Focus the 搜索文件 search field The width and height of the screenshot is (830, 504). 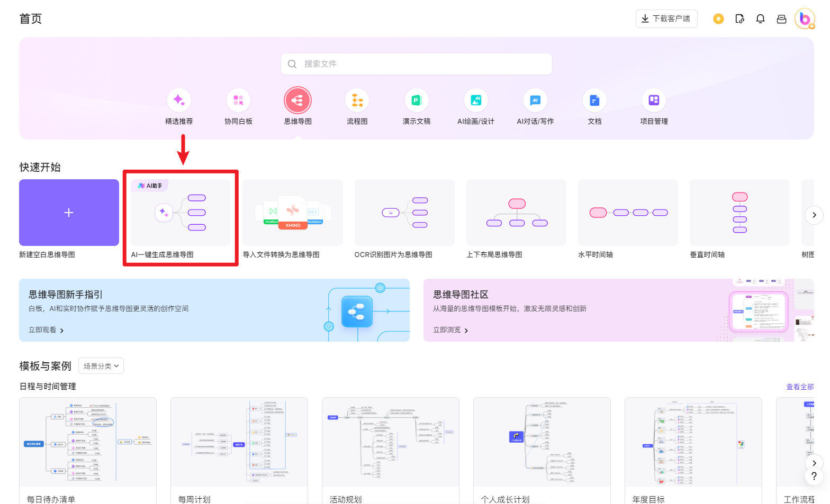pyautogui.click(x=417, y=64)
